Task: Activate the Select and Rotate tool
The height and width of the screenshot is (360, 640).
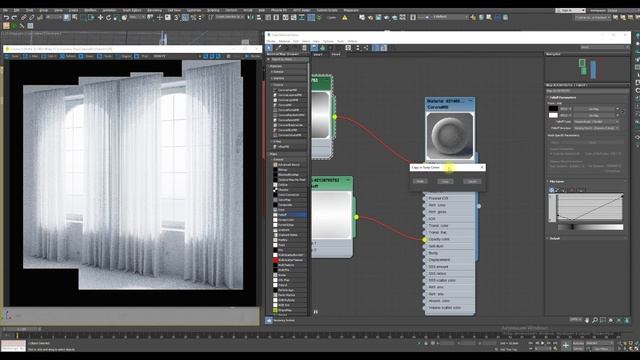Action: [x=109, y=18]
